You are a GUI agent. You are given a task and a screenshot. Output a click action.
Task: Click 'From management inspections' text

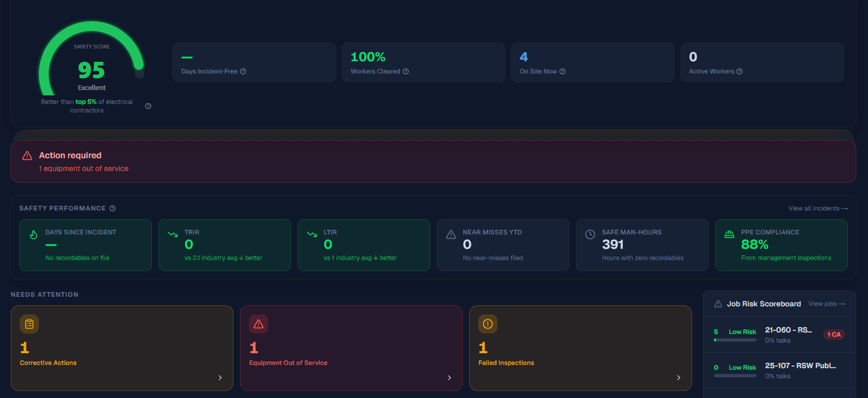point(786,258)
